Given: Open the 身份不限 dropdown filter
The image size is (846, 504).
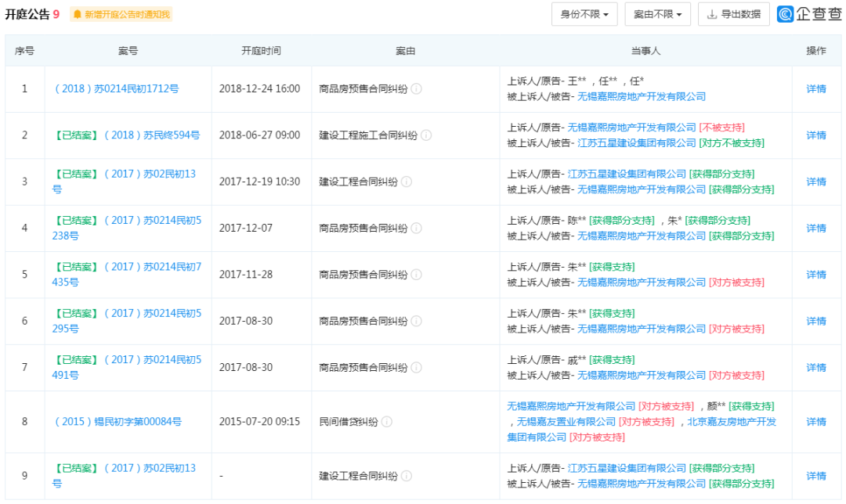Looking at the screenshot, I should pos(584,14).
